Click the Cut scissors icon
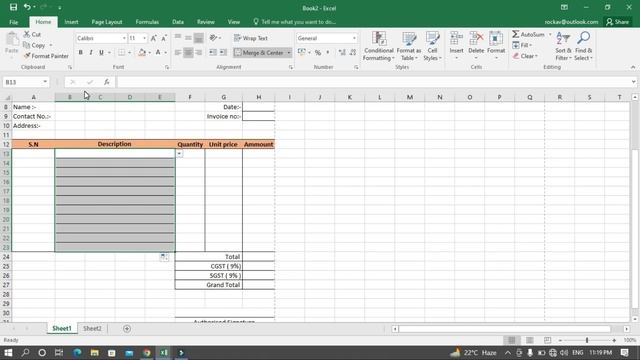 tap(27, 34)
